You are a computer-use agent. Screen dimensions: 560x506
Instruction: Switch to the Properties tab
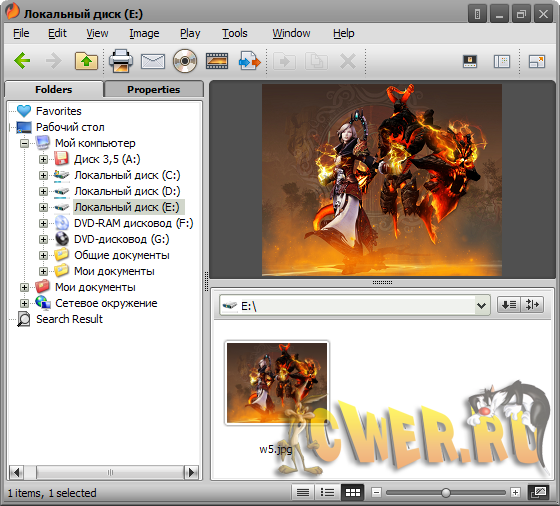(x=154, y=89)
